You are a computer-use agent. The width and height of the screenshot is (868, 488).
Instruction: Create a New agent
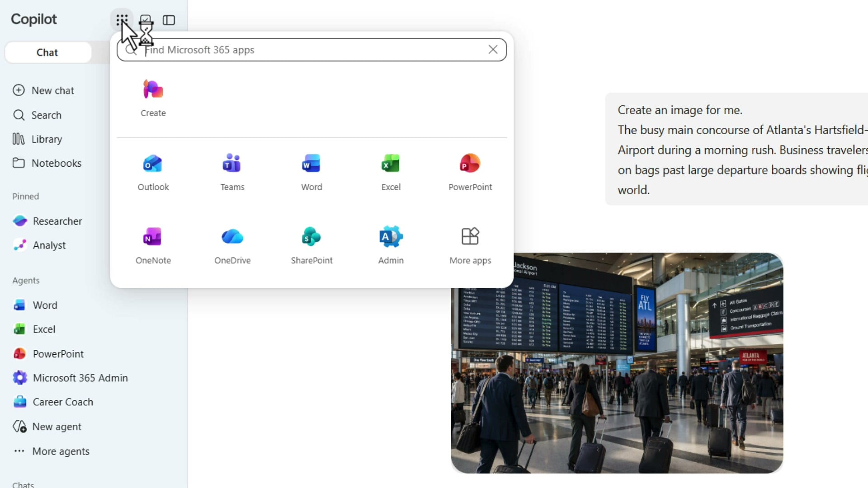click(47, 427)
